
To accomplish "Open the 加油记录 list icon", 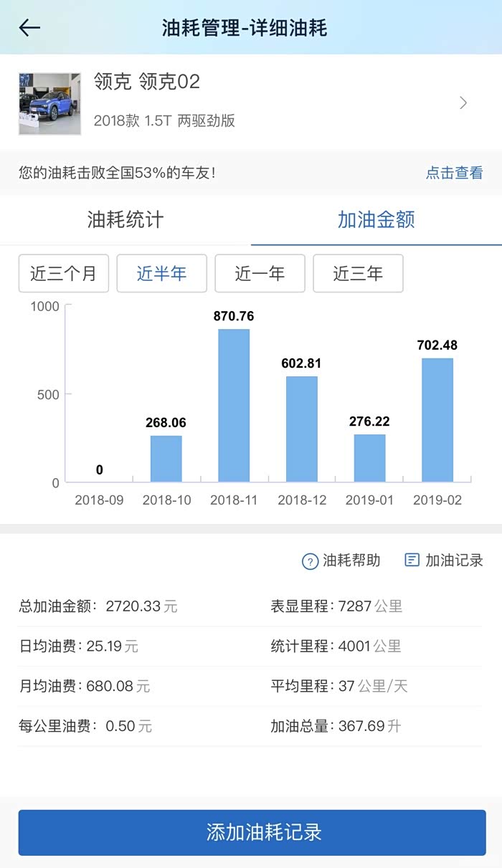I will tap(412, 560).
